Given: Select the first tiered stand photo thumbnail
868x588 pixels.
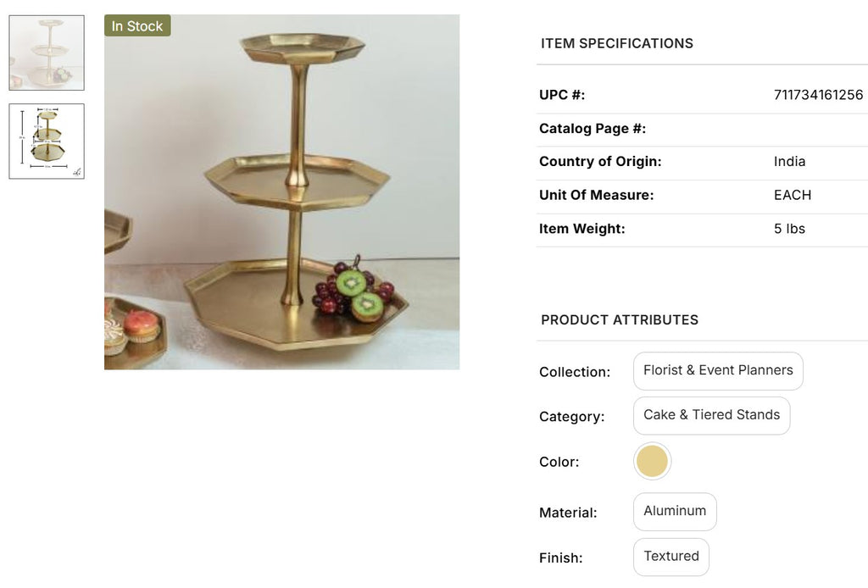Looking at the screenshot, I should click(47, 53).
